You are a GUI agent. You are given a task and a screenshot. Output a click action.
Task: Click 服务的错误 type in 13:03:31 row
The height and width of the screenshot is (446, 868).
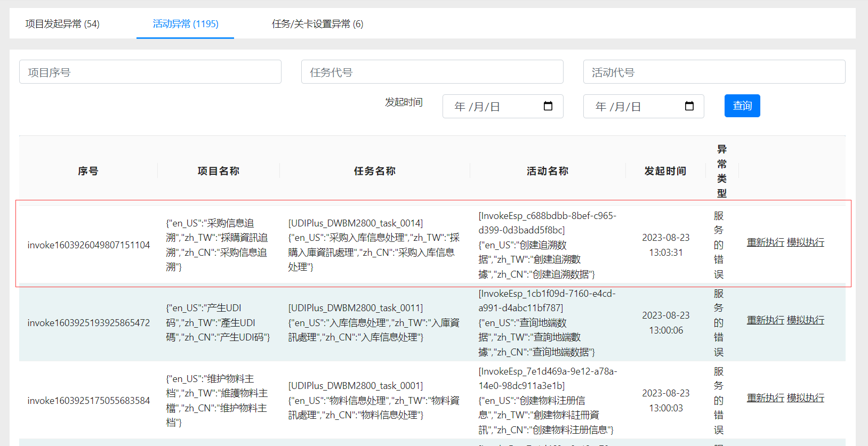point(719,245)
